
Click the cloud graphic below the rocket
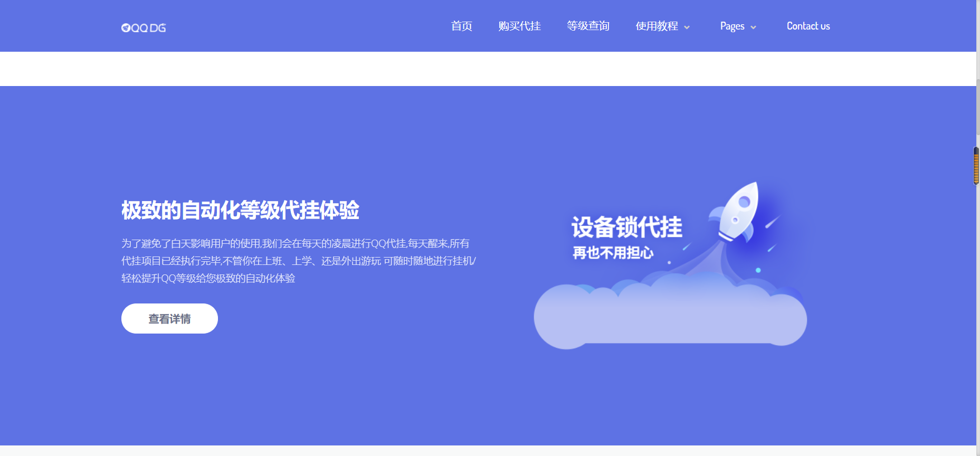pos(670,317)
